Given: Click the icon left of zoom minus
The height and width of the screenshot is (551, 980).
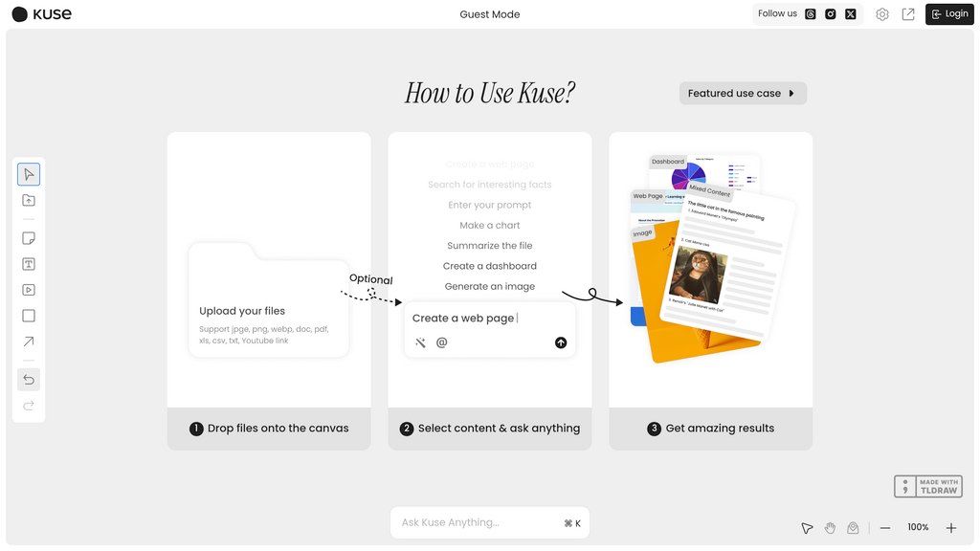Looking at the screenshot, I should [853, 528].
